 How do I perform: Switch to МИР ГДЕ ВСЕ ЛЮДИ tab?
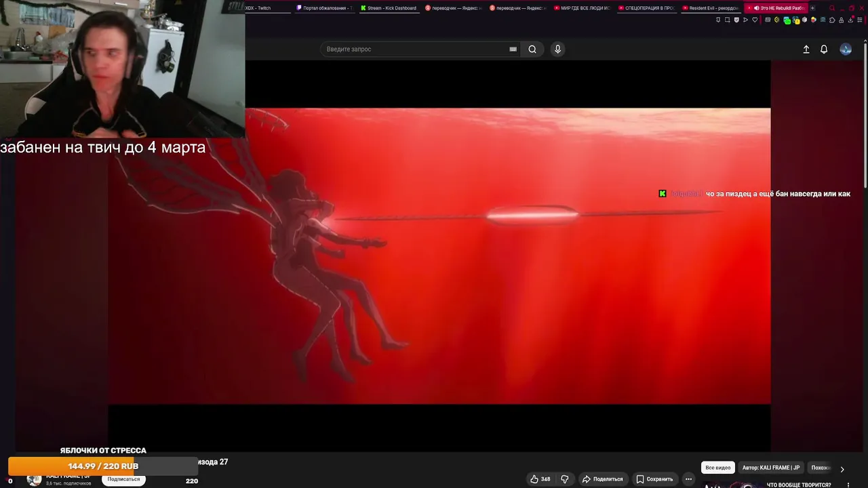click(x=582, y=8)
